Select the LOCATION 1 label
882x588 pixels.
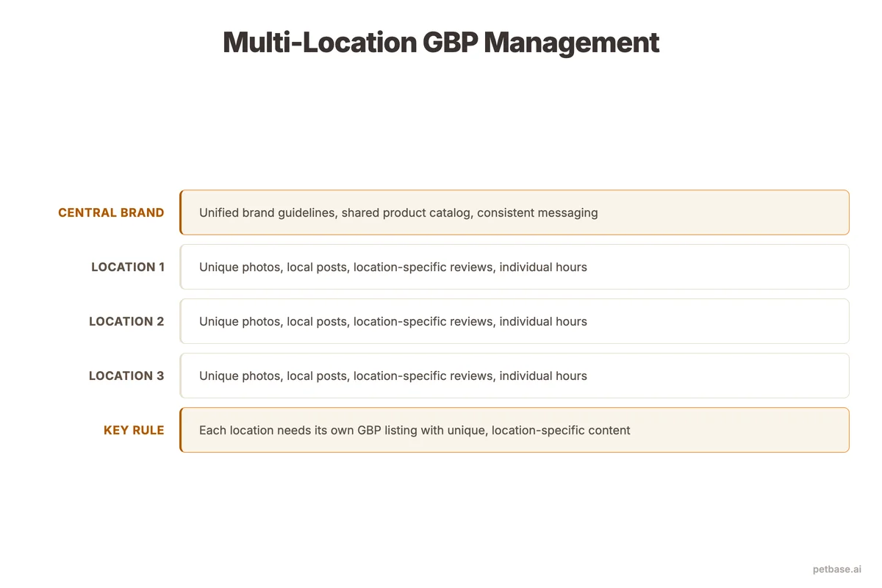(x=128, y=267)
